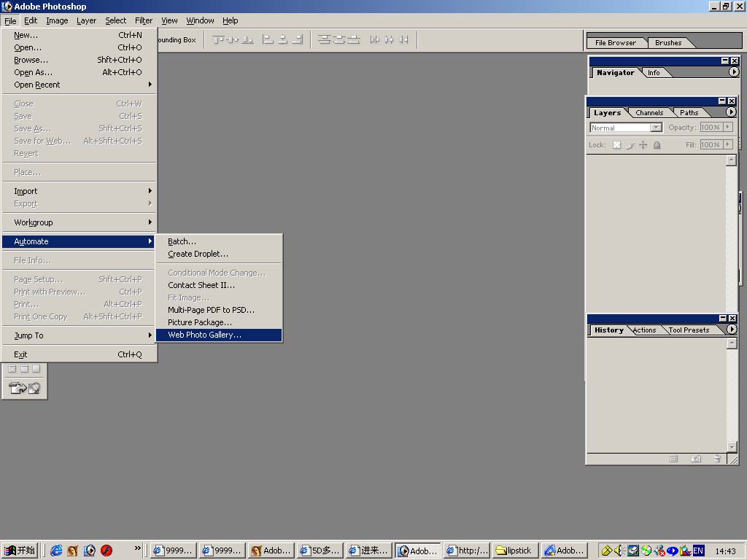Select Create Droplet menu item
Viewport: 747px width, 560px height.
(x=219, y=254)
